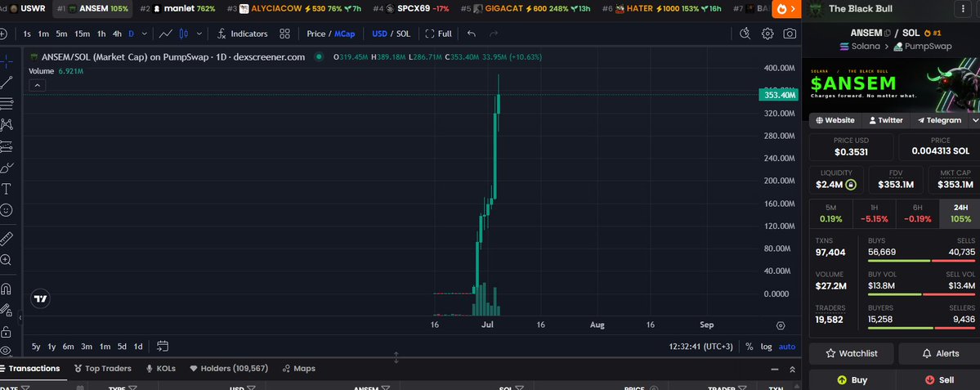Image resolution: width=980 pixels, height=390 pixels.
Task: Enter Full screen chart mode
Action: pyautogui.click(x=438, y=34)
